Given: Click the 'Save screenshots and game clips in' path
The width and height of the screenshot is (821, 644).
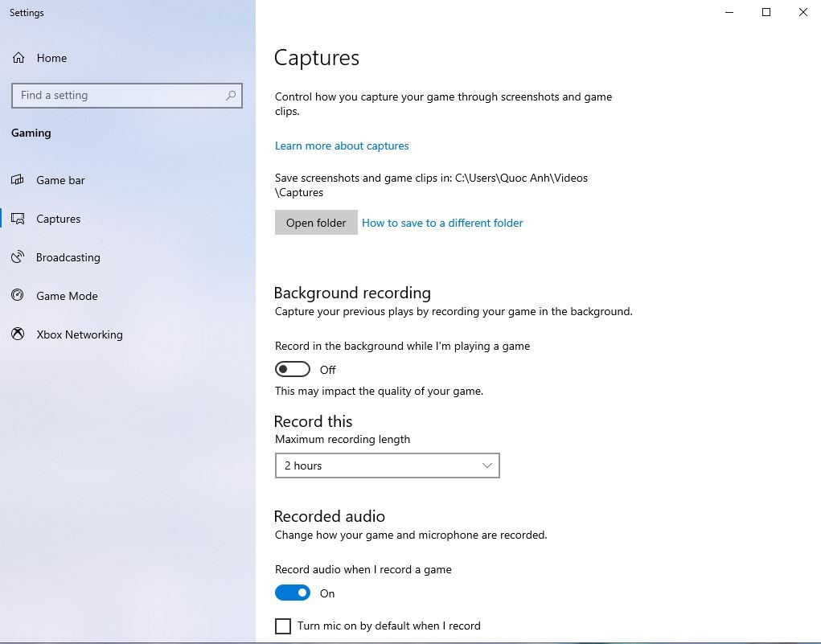Looking at the screenshot, I should tap(431, 185).
